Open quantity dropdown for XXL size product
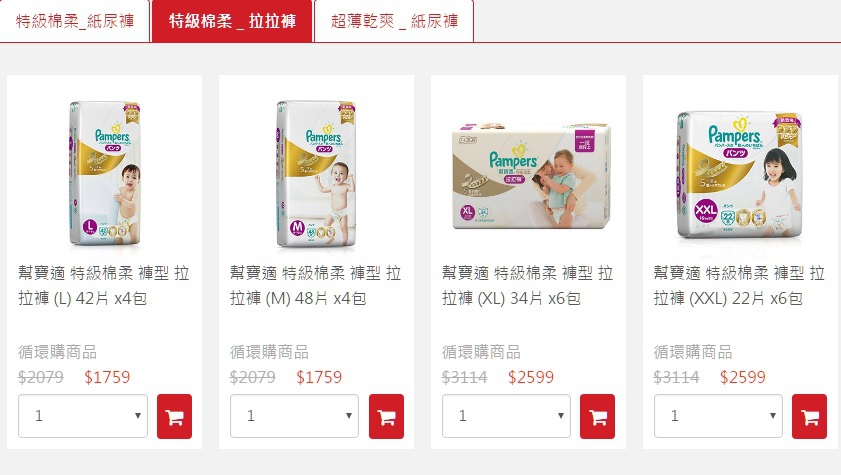841x475 pixels. click(718, 416)
